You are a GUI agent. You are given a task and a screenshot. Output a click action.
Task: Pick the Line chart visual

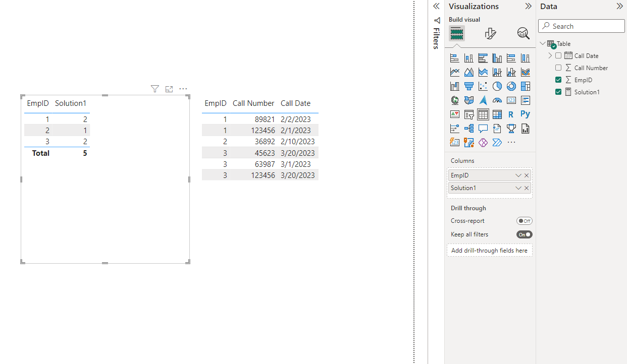(x=454, y=72)
